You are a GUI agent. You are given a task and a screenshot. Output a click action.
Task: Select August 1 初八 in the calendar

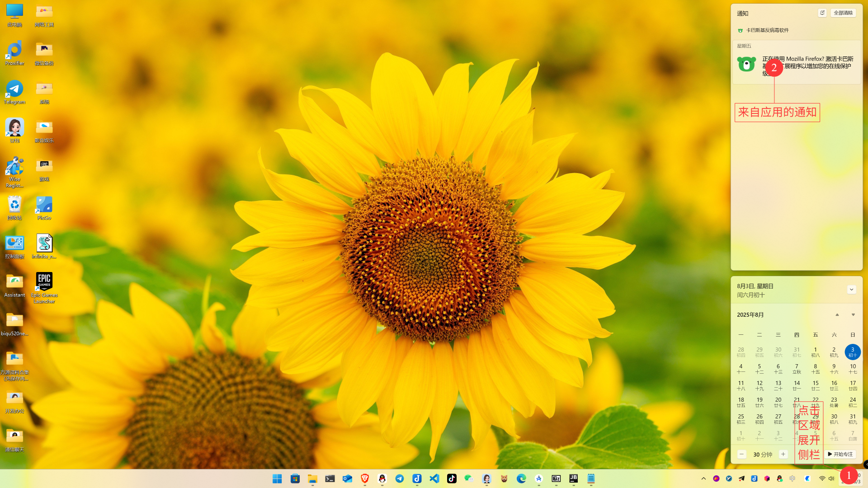point(815,352)
